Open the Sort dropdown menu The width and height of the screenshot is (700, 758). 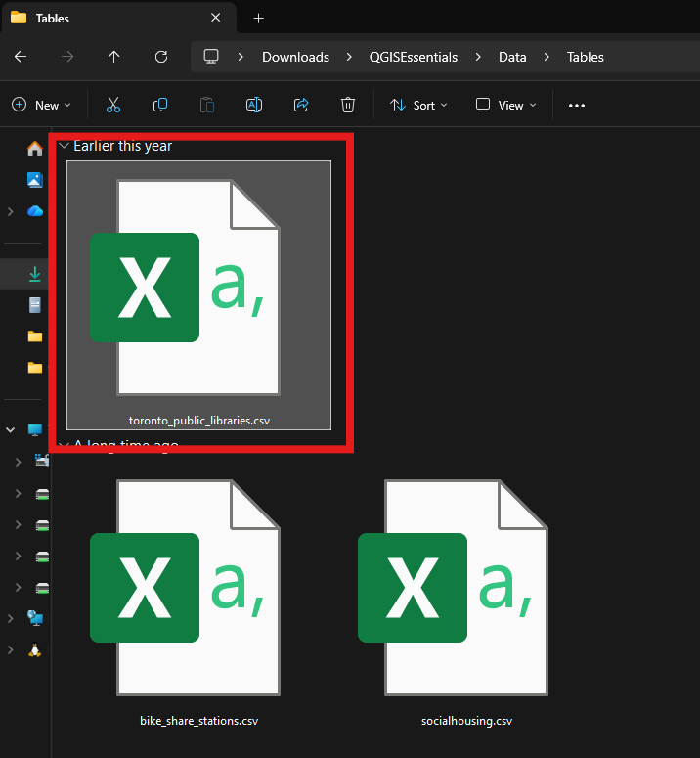418,105
